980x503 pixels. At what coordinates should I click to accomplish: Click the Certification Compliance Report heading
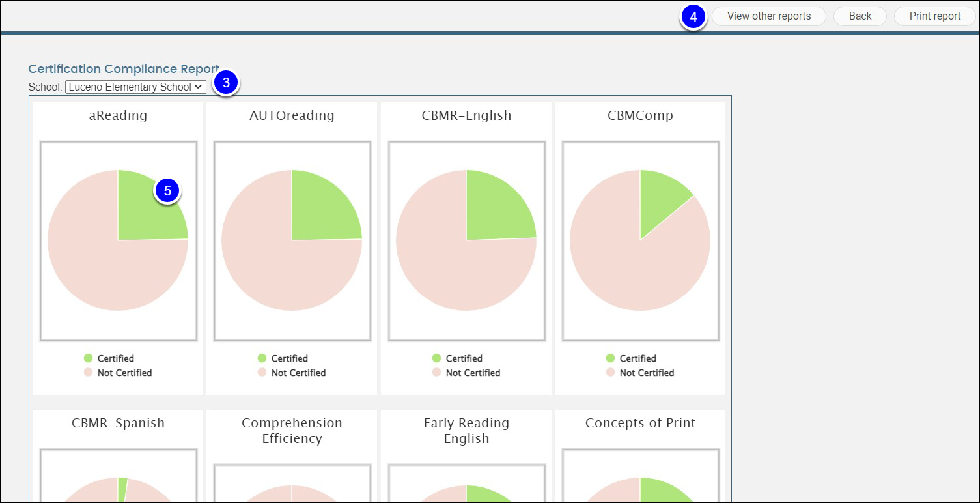click(124, 68)
